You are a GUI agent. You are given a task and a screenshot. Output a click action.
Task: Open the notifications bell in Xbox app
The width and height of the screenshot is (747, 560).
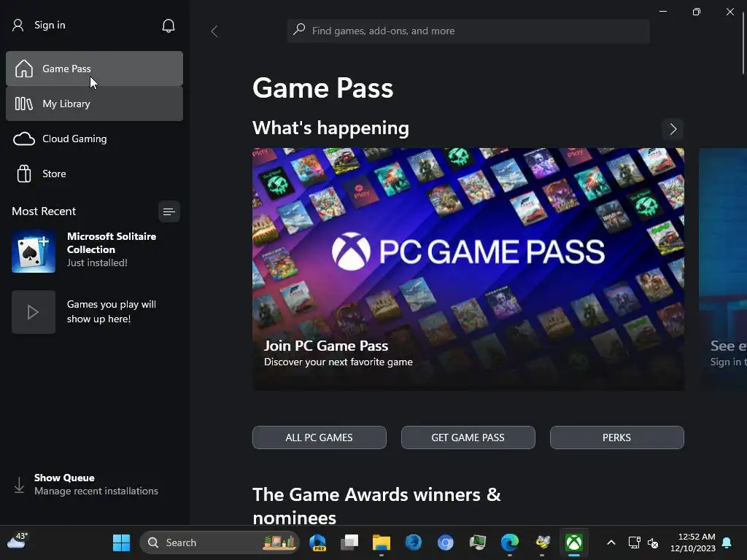click(x=169, y=26)
